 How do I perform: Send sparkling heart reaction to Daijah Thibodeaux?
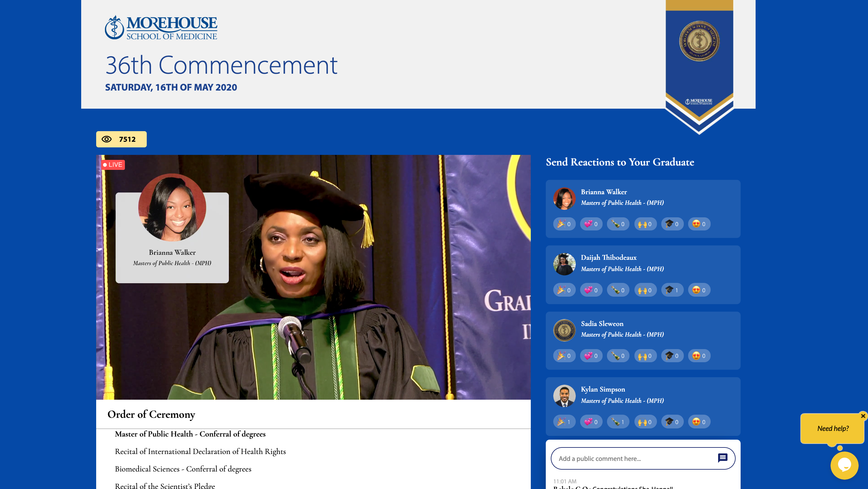pyautogui.click(x=591, y=290)
